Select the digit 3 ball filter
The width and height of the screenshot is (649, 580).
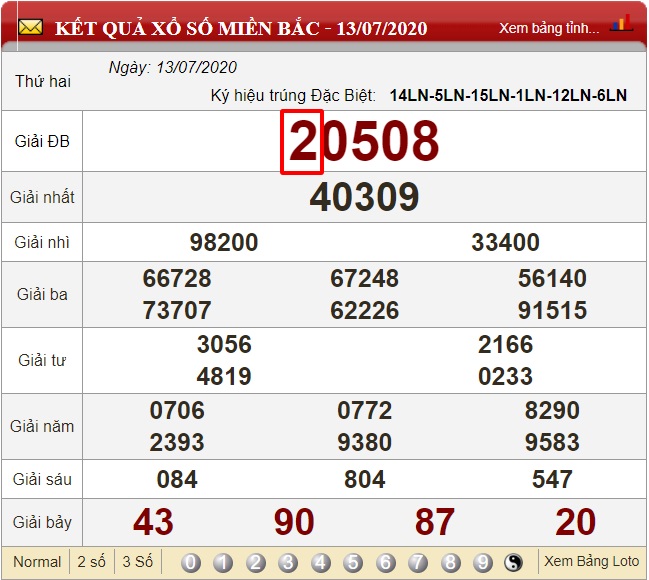pos(288,562)
